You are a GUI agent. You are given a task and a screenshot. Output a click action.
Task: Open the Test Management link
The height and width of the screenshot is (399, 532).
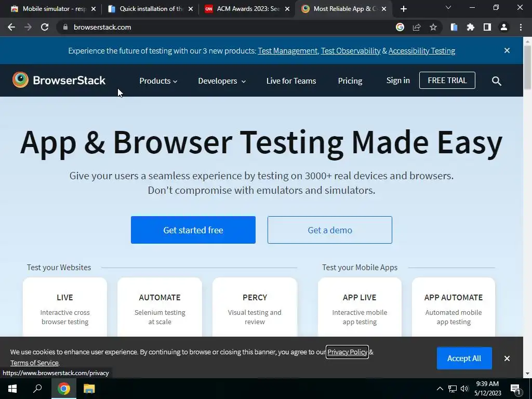288,50
